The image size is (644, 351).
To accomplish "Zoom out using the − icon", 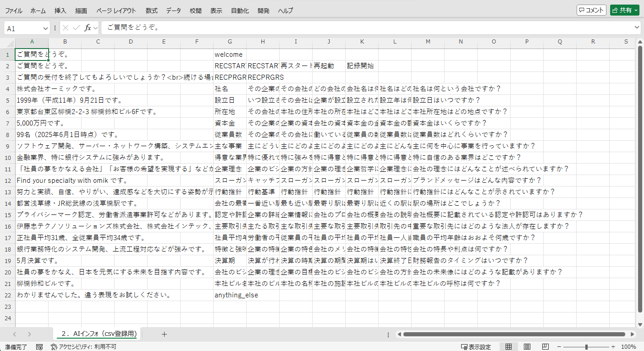I will click(558, 347).
